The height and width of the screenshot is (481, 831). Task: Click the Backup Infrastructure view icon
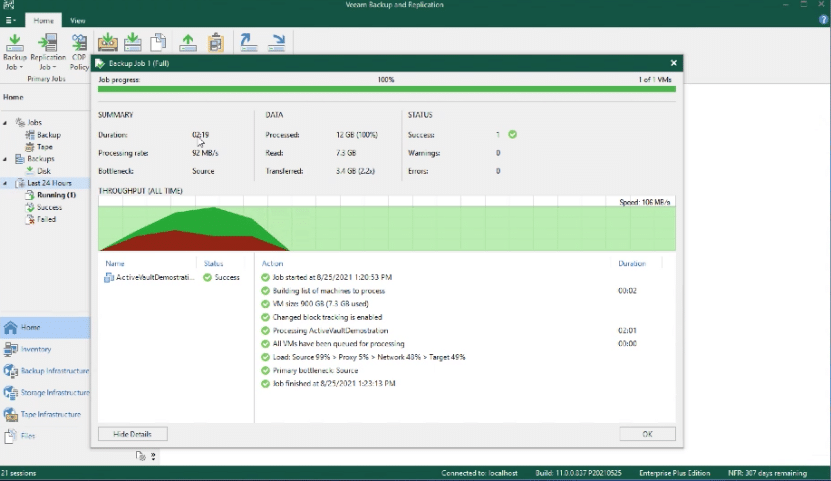click(x=11, y=371)
